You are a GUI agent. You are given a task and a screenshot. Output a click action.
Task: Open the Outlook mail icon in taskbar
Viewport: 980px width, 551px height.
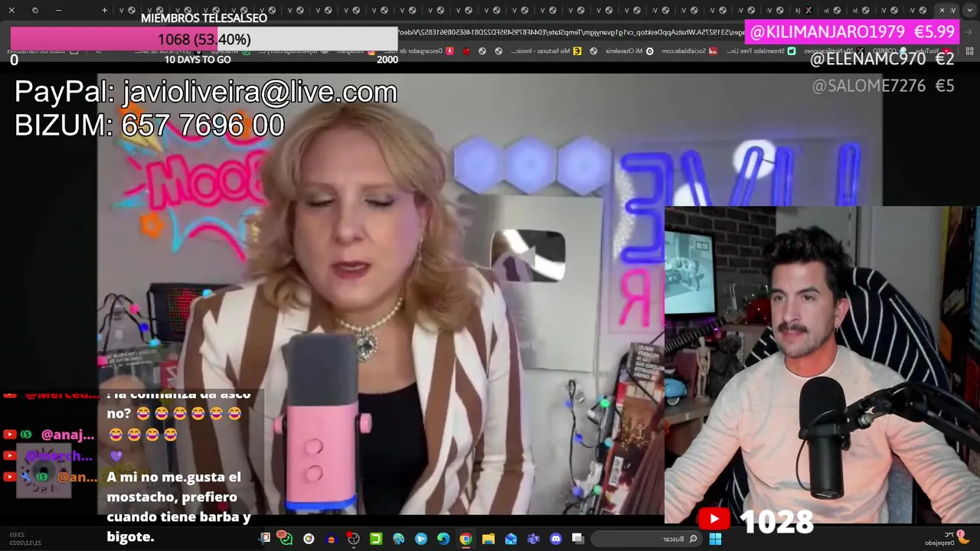(511, 539)
